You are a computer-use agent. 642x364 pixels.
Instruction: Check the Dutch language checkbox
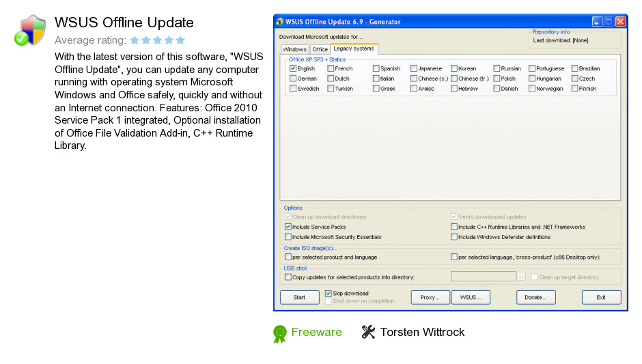pyautogui.click(x=331, y=79)
